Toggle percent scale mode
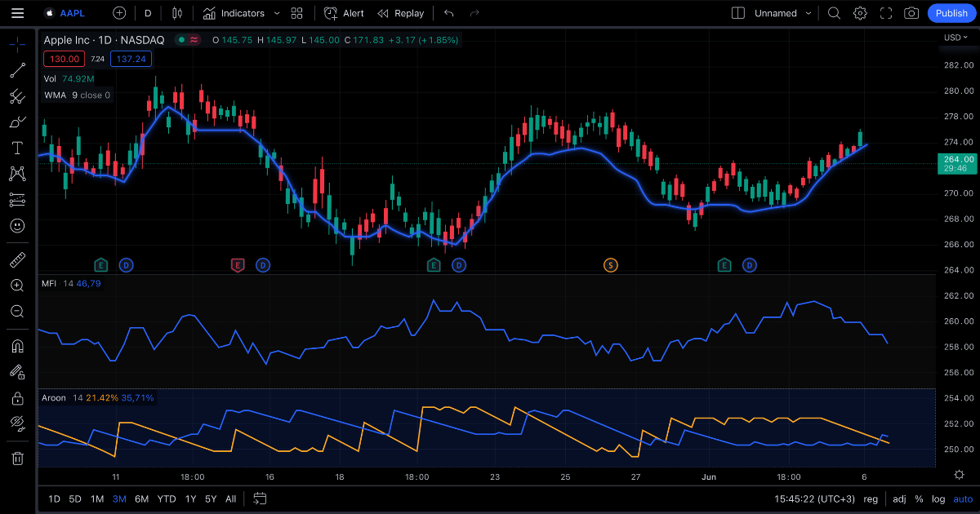This screenshot has height=514, width=980. [919, 498]
